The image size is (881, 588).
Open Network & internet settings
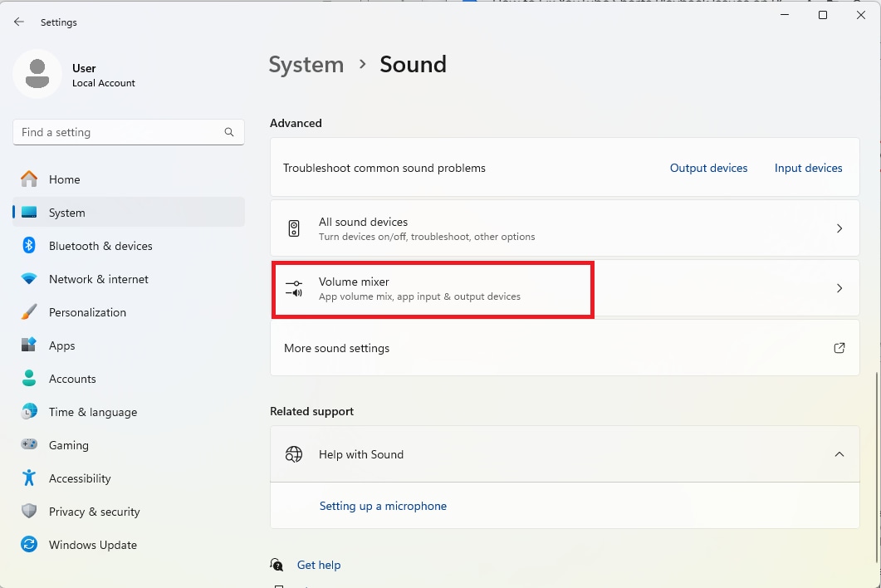(x=129, y=279)
